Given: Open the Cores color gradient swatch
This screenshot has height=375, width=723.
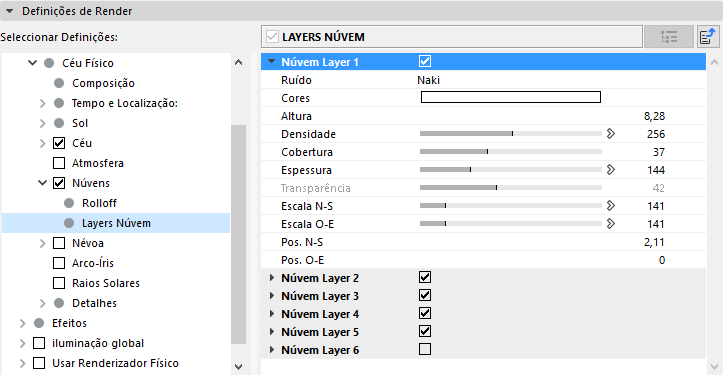Looking at the screenshot, I should 510,97.
